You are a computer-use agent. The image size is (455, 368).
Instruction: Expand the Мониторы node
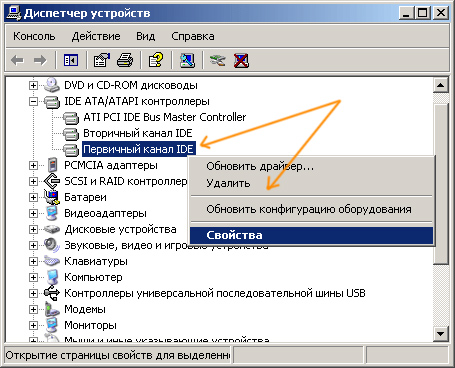pyautogui.click(x=33, y=325)
